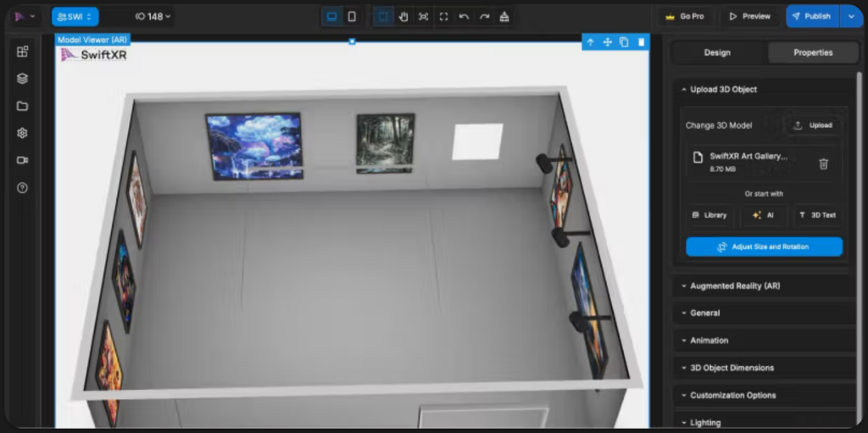868x433 pixels.
Task: Click the undo arrow in toolbar
Action: pyautogui.click(x=464, y=16)
